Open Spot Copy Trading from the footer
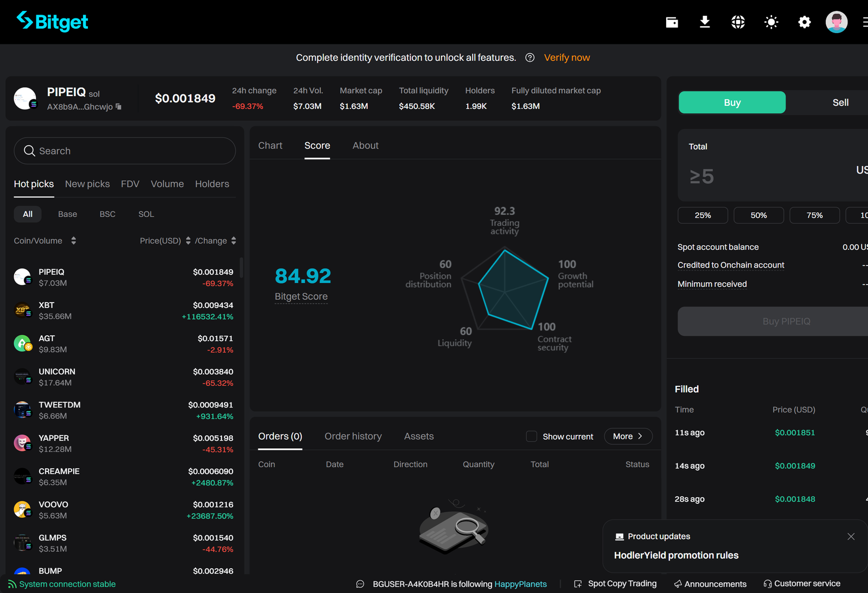Viewport: 868px width, 593px height. pos(622,583)
